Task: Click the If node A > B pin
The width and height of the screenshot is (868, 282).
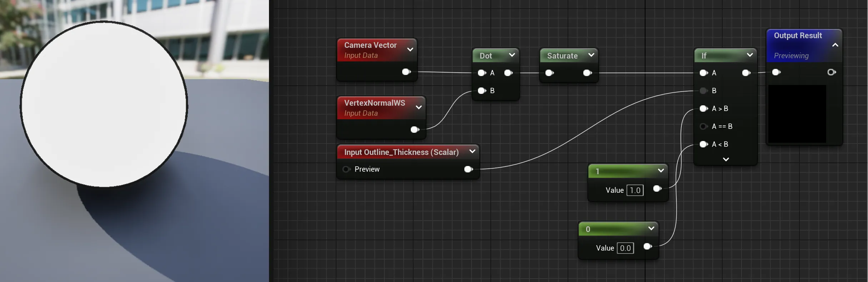Action: [704, 109]
